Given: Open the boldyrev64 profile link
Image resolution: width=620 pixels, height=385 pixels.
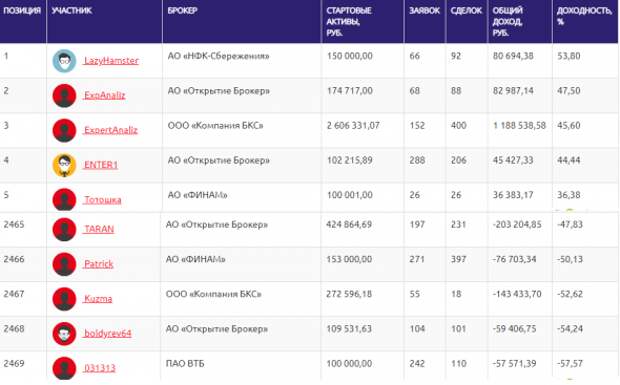Looking at the screenshot, I should tap(108, 333).
